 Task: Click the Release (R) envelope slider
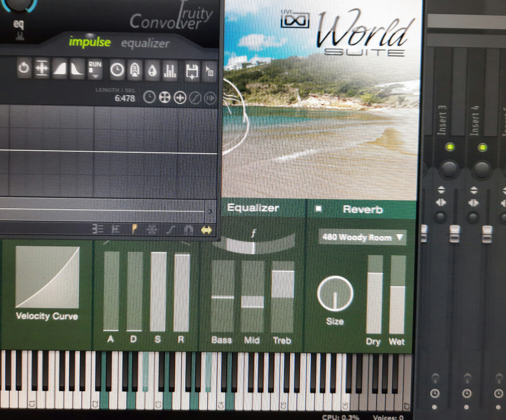[182, 292]
